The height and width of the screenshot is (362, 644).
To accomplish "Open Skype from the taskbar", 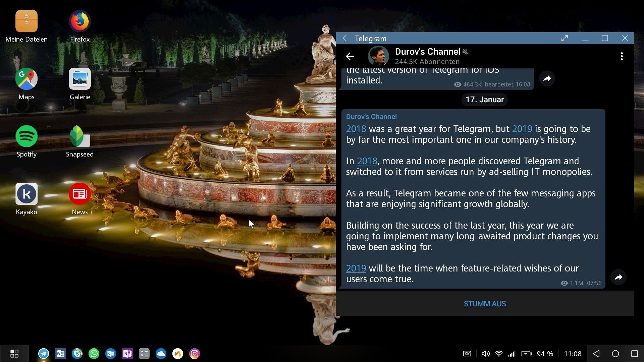I will pyautogui.click(x=77, y=354).
